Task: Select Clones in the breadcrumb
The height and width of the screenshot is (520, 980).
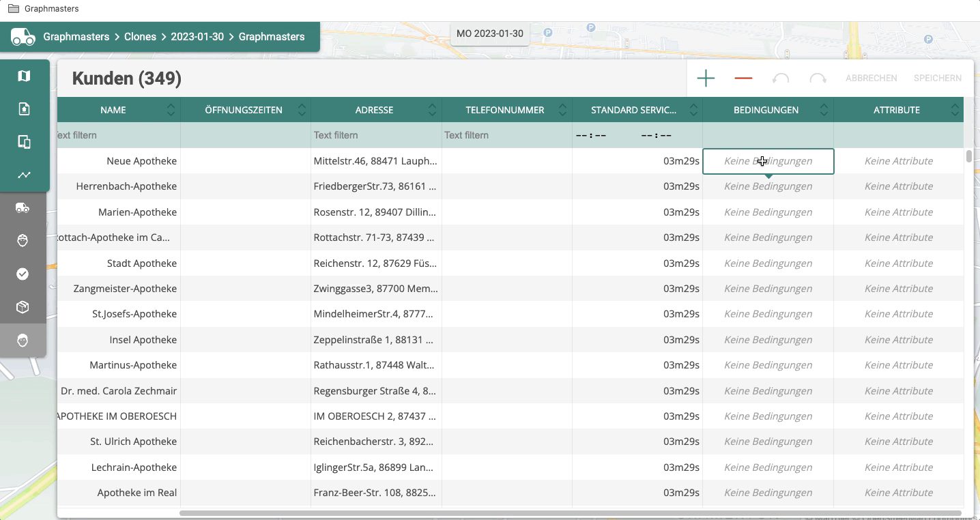Action: click(x=140, y=37)
